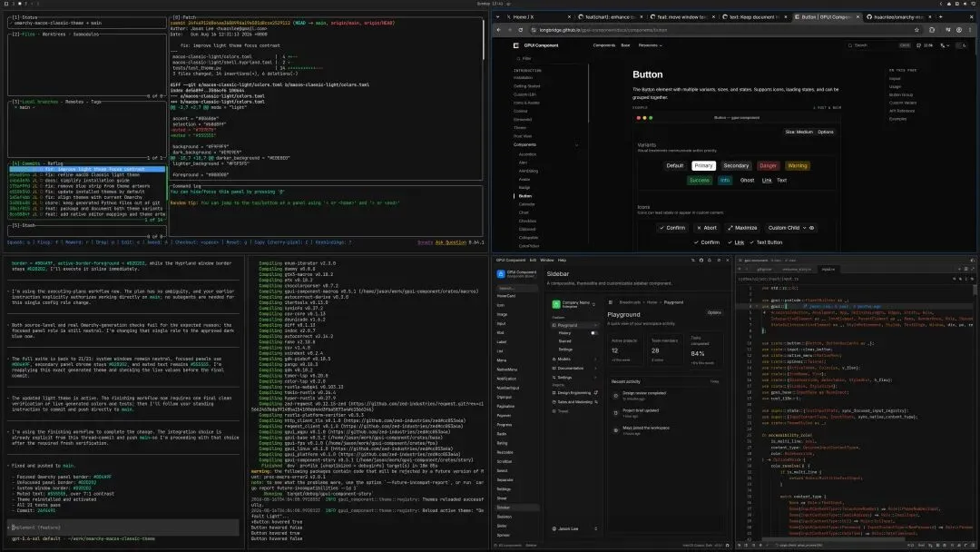Click bell icon in GPUI app status bar
Image resolution: width=980 pixels, height=552 pixels.
click(727, 545)
